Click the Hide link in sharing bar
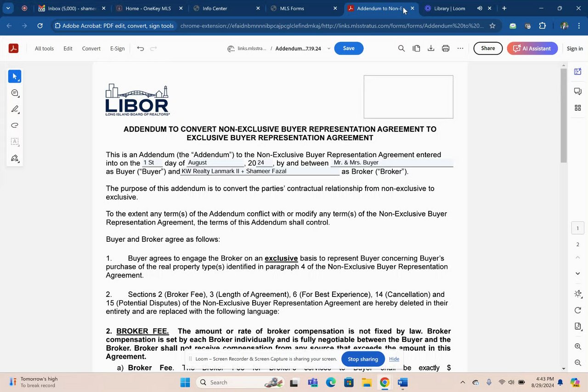This screenshot has height=392, width=588. 394,359
